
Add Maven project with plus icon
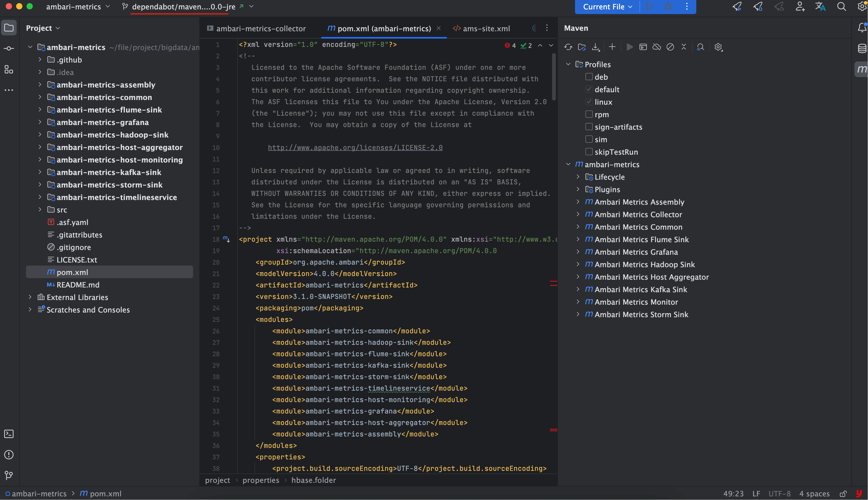tap(612, 47)
